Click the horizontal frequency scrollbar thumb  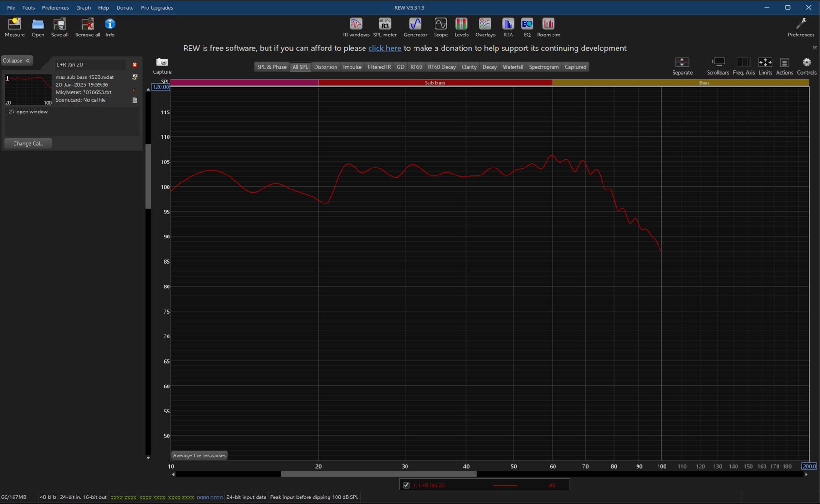tap(378, 474)
